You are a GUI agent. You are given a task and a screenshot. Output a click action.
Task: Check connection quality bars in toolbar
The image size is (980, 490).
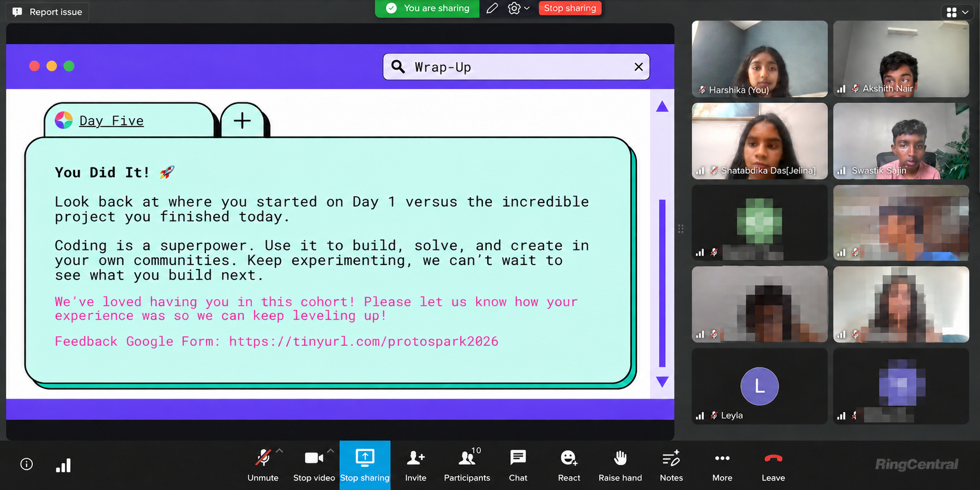coord(63,465)
